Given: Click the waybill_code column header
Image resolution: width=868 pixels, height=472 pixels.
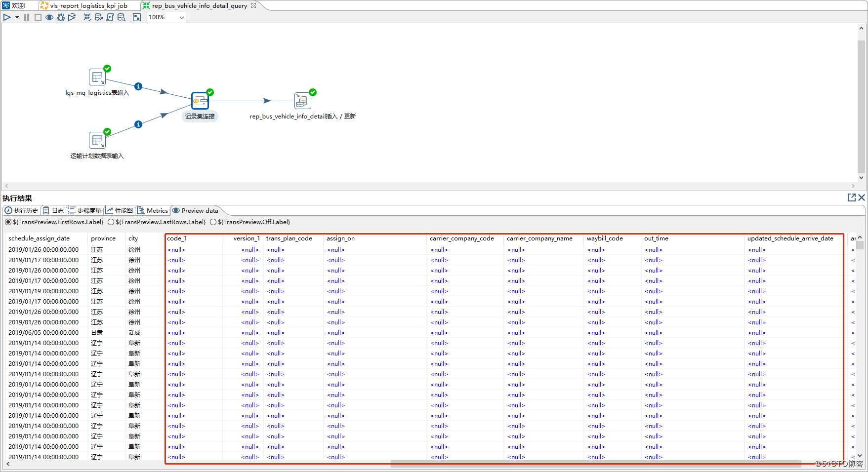Looking at the screenshot, I should (x=613, y=238).
